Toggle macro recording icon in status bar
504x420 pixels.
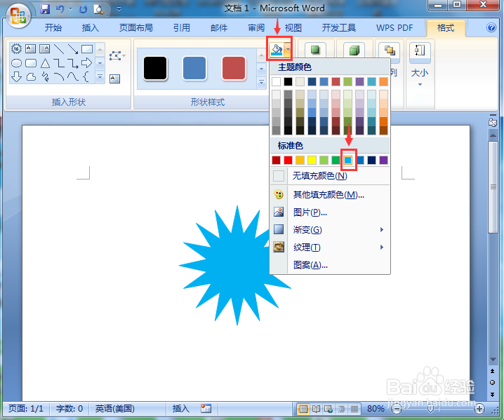[206, 409]
